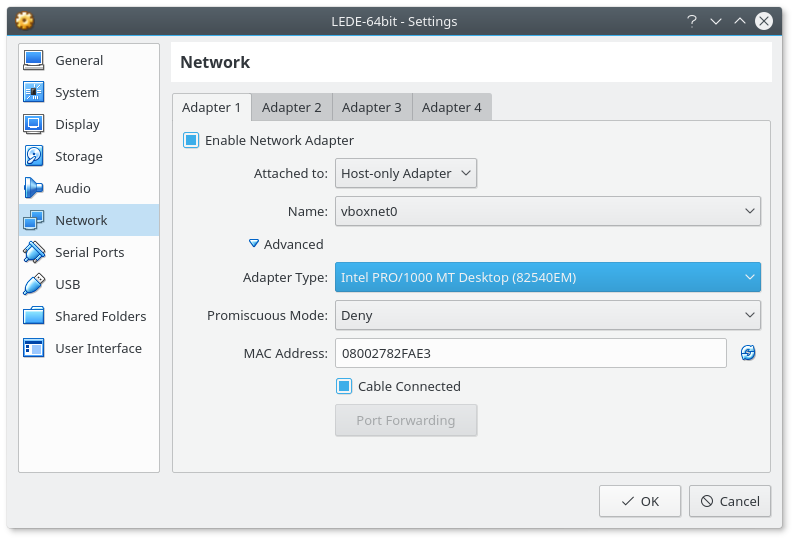Screen dimensions: 795x541
Task: Open Shared Folders settings
Action: coord(100,316)
